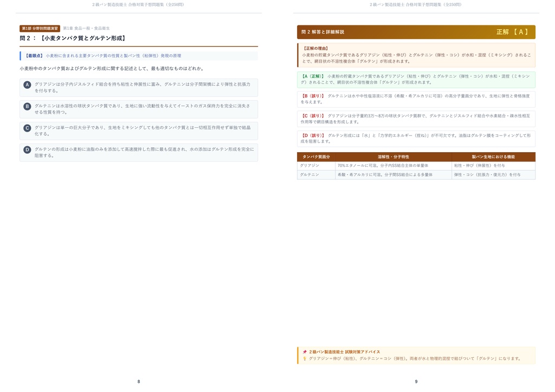
Task: Click the left page's header book title
Action: (x=138, y=4)
